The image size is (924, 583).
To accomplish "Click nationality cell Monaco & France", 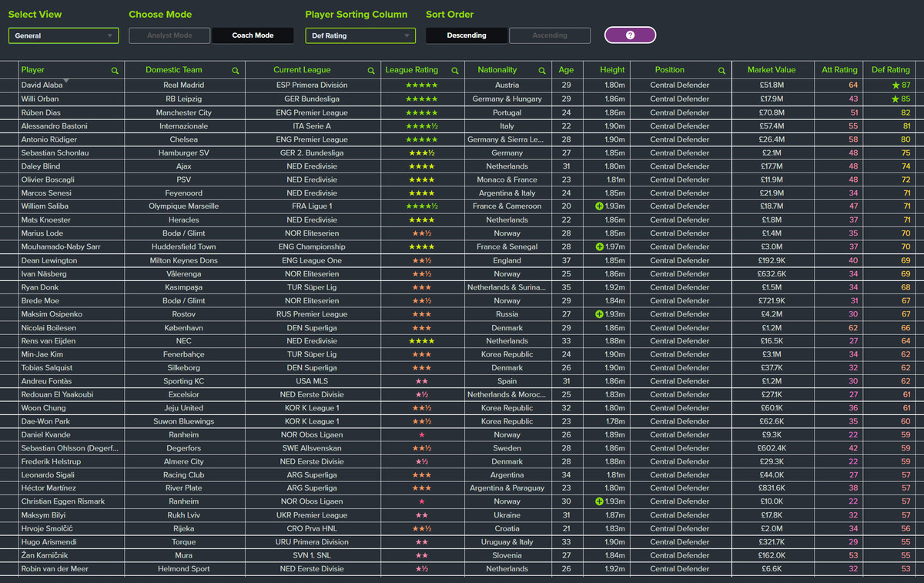I will (x=507, y=179).
